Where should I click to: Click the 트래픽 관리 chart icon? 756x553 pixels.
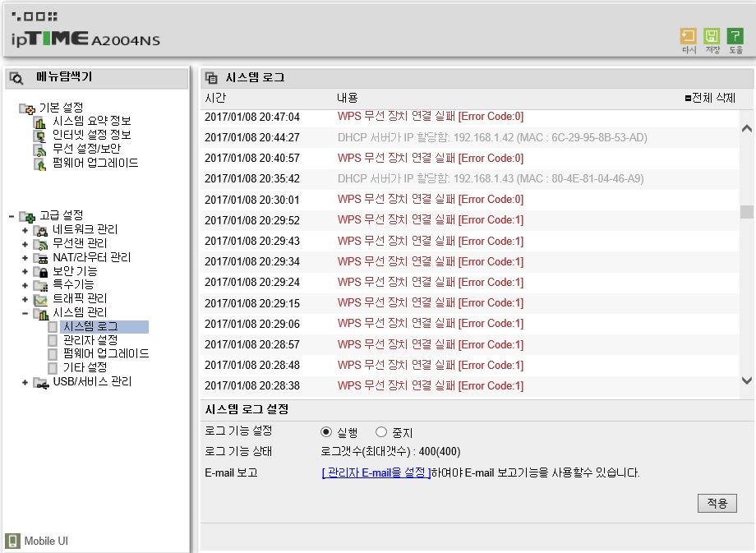(x=40, y=299)
